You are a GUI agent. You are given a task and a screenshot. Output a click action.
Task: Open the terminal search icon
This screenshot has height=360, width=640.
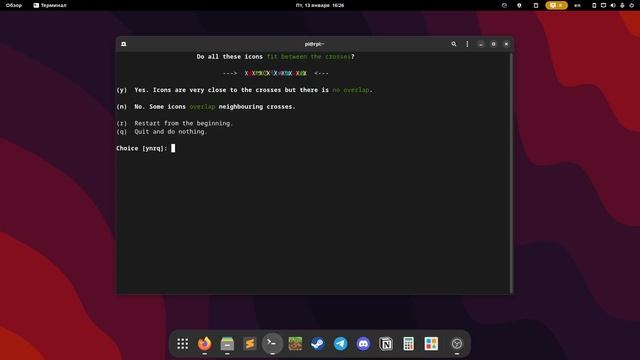click(x=453, y=44)
